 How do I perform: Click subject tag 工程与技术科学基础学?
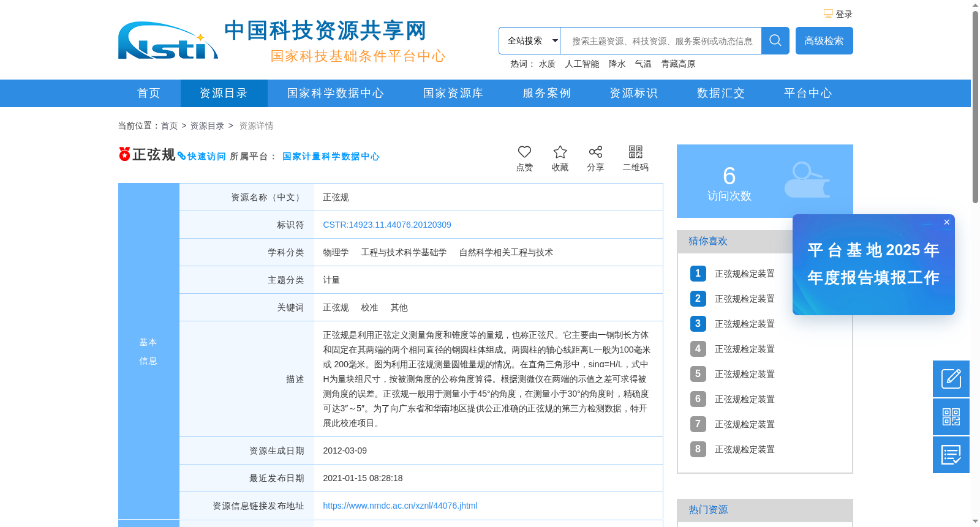(x=404, y=252)
